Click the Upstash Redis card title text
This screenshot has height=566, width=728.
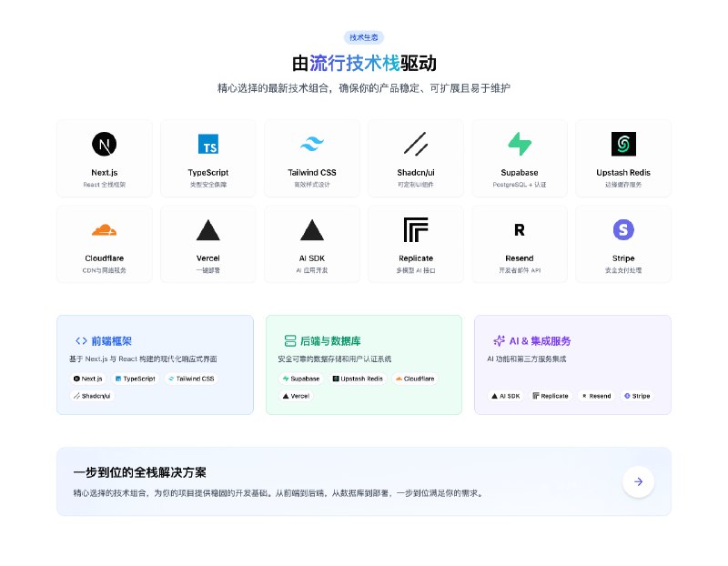623,172
